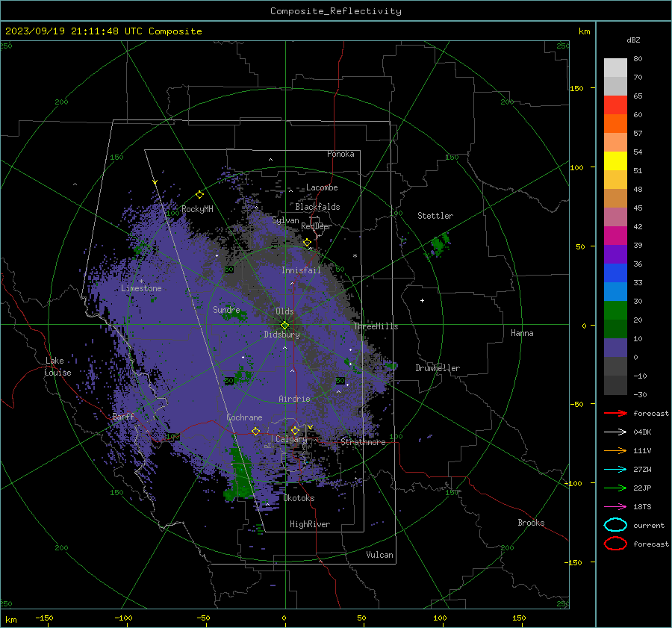Click the HighRiver city label
Screen dimensions: 672x628
[310, 524]
